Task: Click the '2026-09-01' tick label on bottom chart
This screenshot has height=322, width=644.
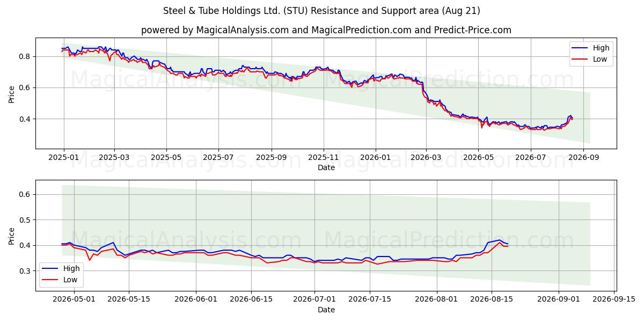Action: [x=559, y=300]
